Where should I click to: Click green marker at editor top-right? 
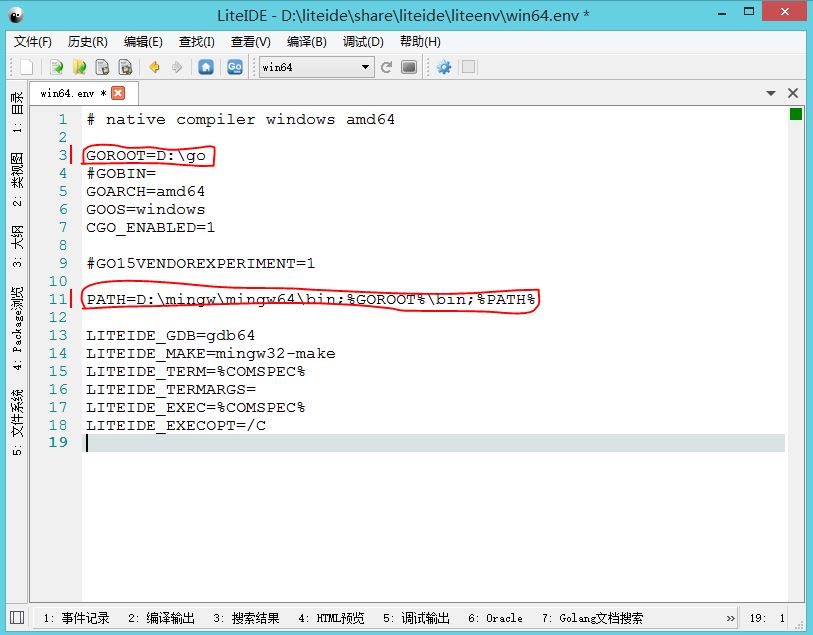tap(796, 114)
